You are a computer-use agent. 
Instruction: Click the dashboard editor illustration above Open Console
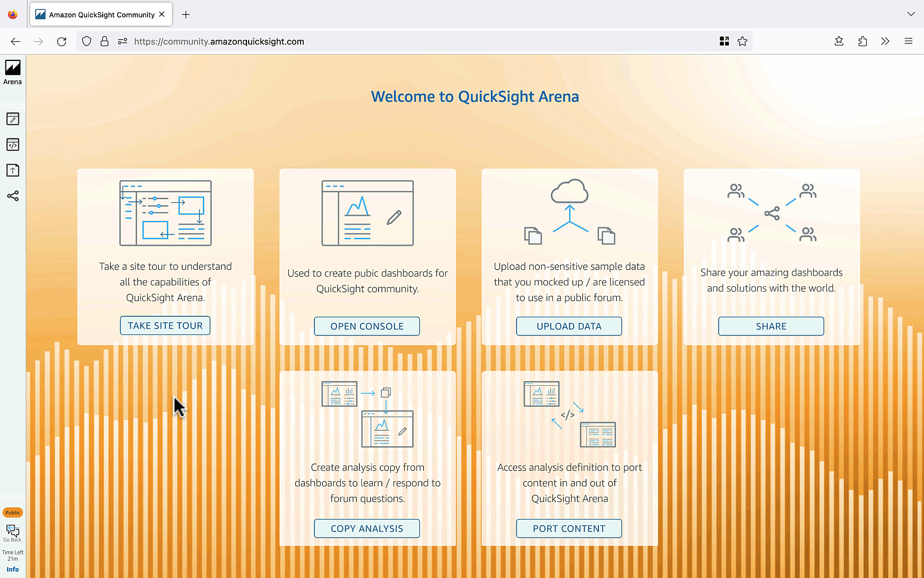click(x=367, y=213)
